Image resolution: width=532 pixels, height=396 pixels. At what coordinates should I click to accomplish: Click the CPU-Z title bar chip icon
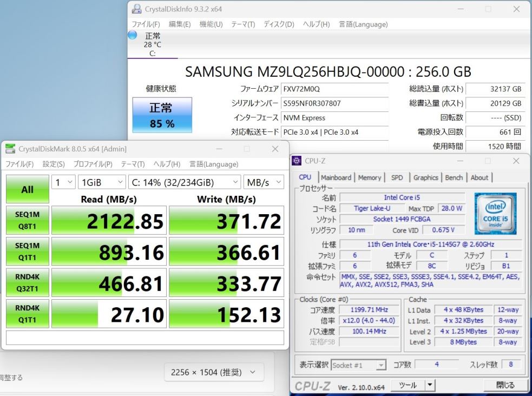click(297, 161)
